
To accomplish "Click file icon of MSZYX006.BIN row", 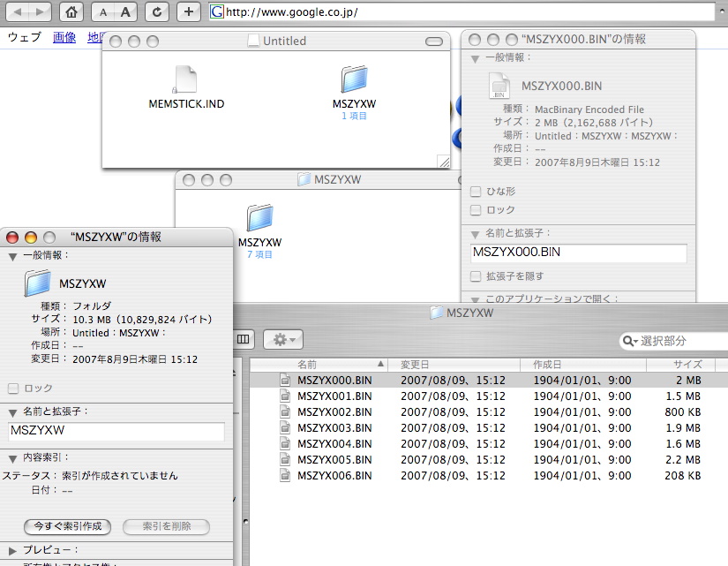I will [285, 475].
